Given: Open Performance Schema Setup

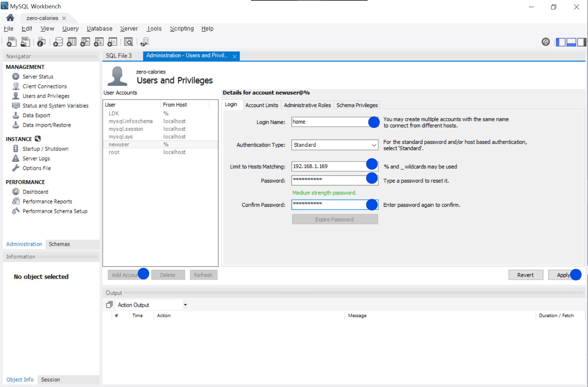Looking at the screenshot, I should click(55, 211).
